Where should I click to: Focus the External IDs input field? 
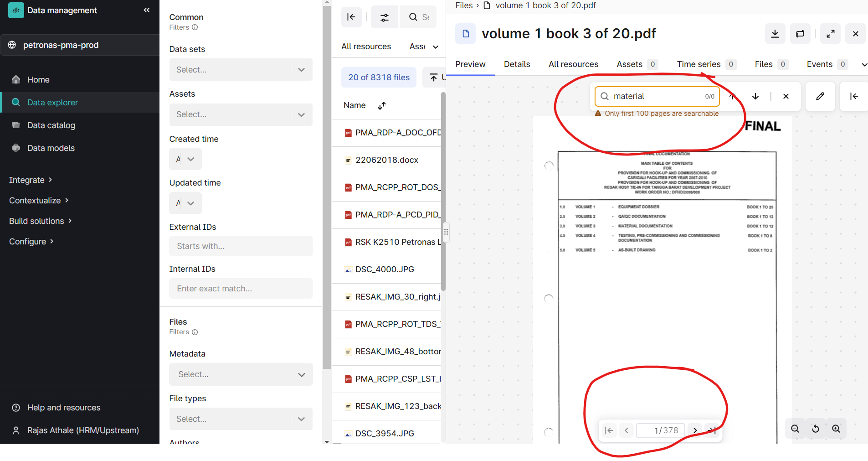pyautogui.click(x=241, y=246)
